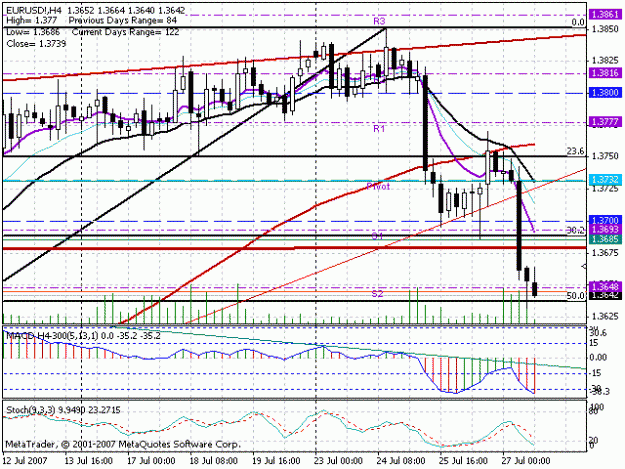This screenshot has height=469, width=625.
Task: Click the 18 Jul 08:00 date label
Action: point(214,461)
